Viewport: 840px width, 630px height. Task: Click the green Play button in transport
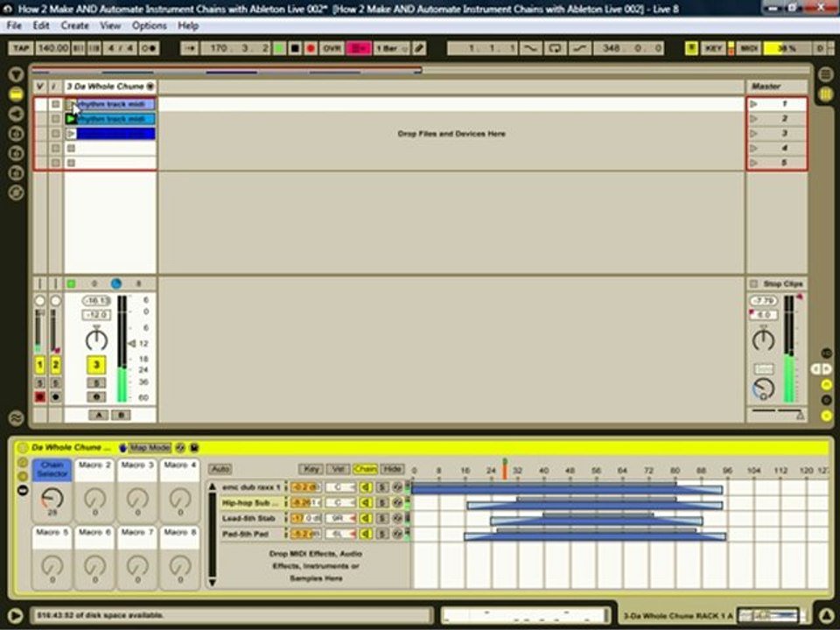pos(278,48)
